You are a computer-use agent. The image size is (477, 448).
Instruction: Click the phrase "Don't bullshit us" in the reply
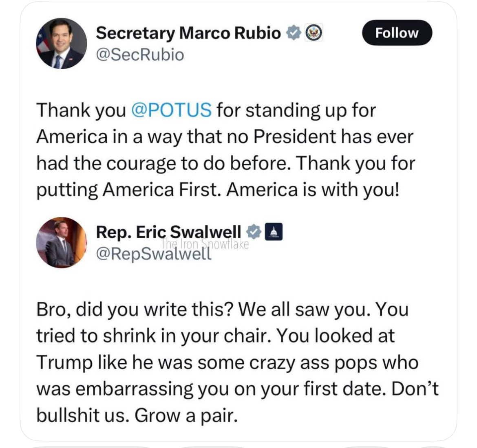[x=414, y=389]
